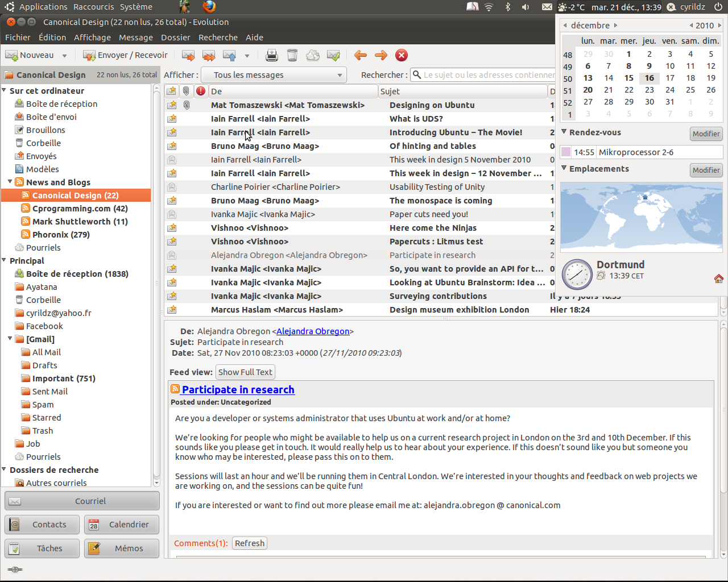The image size is (728, 582).
Task: Click the Forward message toolbar icon
Action: click(x=229, y=55)
